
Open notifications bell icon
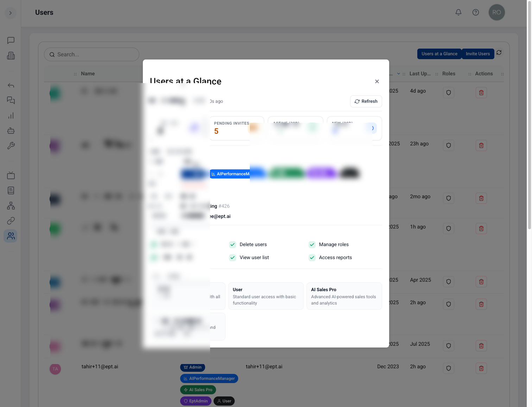pos(458,12)
